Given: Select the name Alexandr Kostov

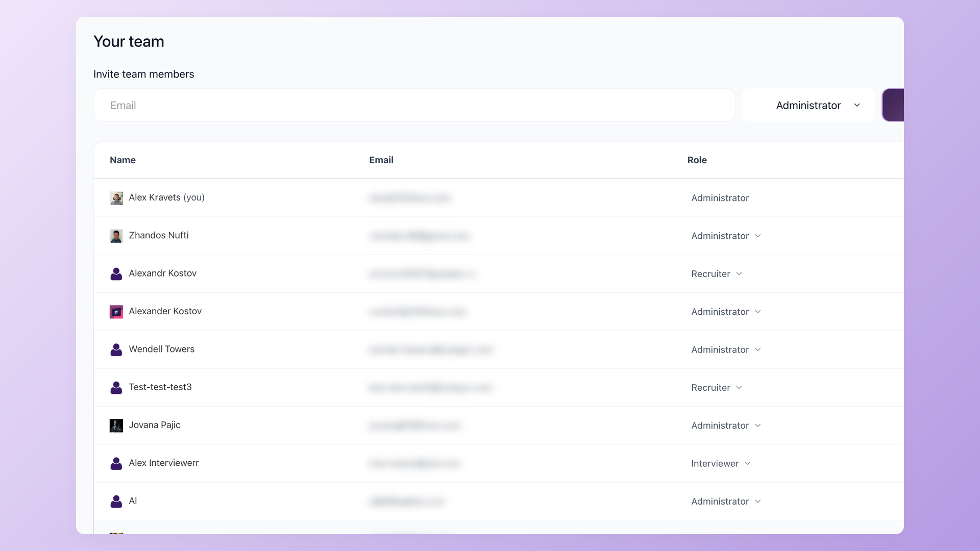Looking at the screenshot, I should pos(162,273).
